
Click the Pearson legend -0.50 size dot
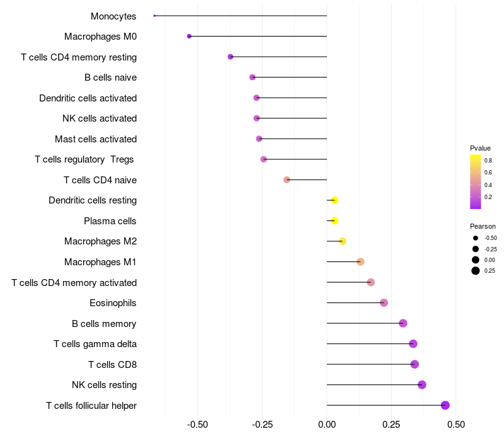pos(476,238)
